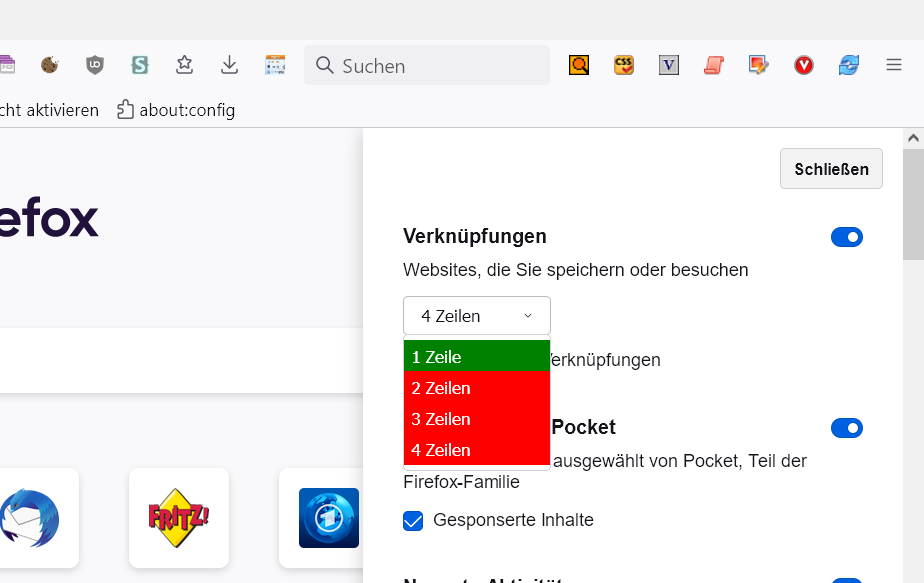
Task: Click the Schließen button
Action: pyautogui.click(x=831, y=169)
